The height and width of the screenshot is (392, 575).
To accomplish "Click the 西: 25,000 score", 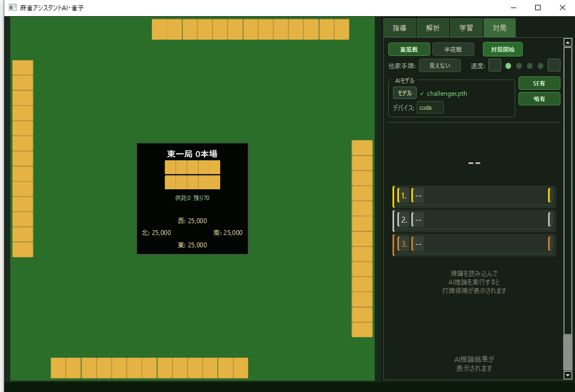I will coord(192,221).
